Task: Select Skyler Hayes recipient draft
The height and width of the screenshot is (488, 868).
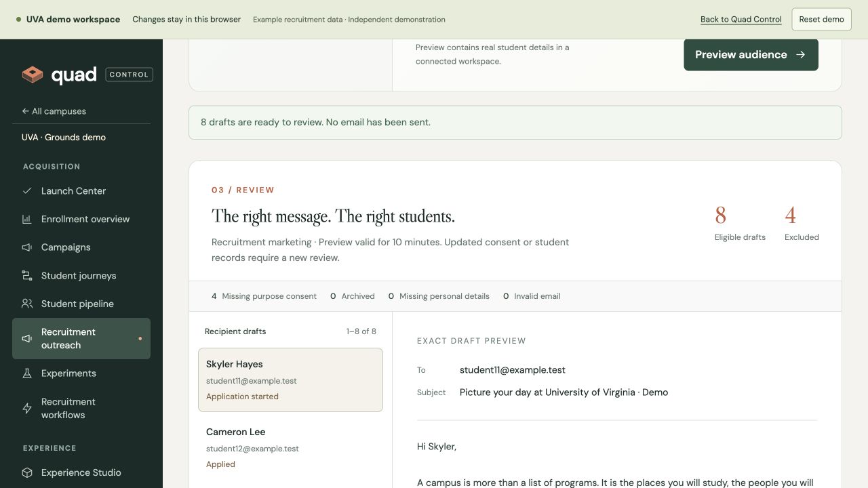Action: pyautogui.click(x=290, y=380)
